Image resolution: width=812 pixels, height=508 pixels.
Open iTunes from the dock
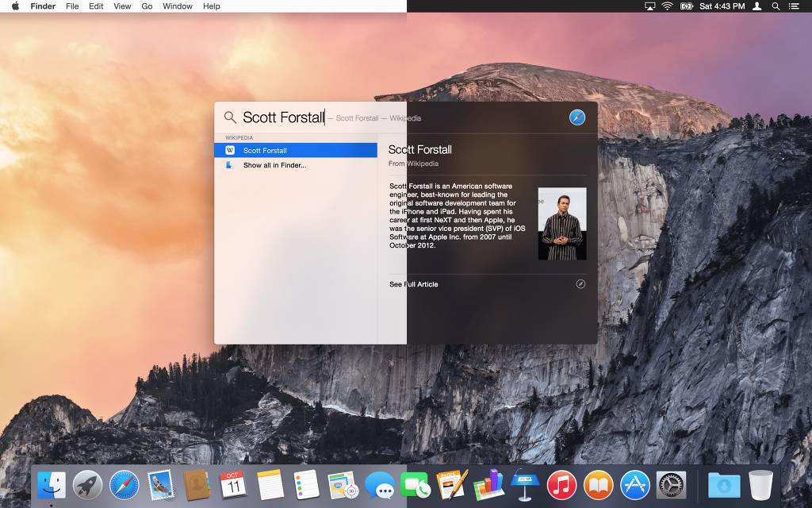pos(561,484)
